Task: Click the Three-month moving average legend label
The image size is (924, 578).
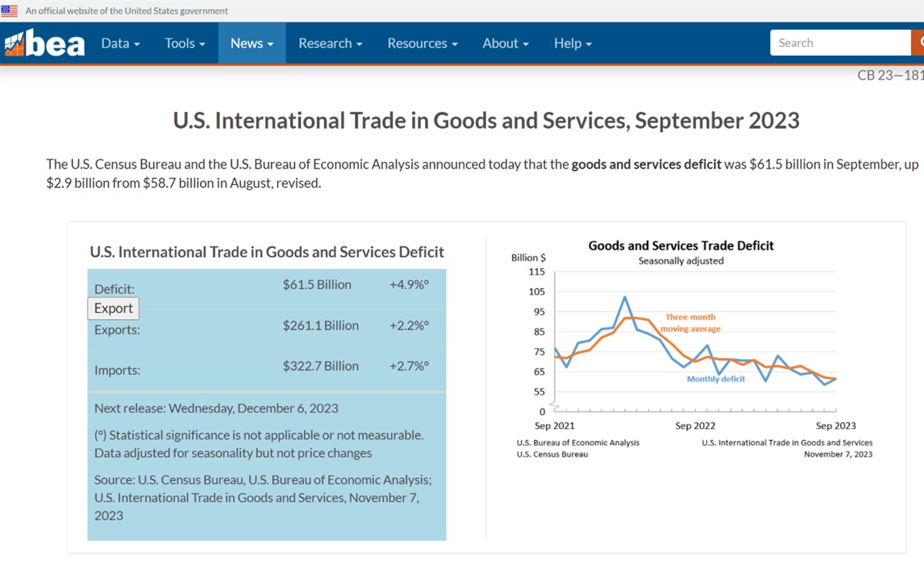Action: 691,323
